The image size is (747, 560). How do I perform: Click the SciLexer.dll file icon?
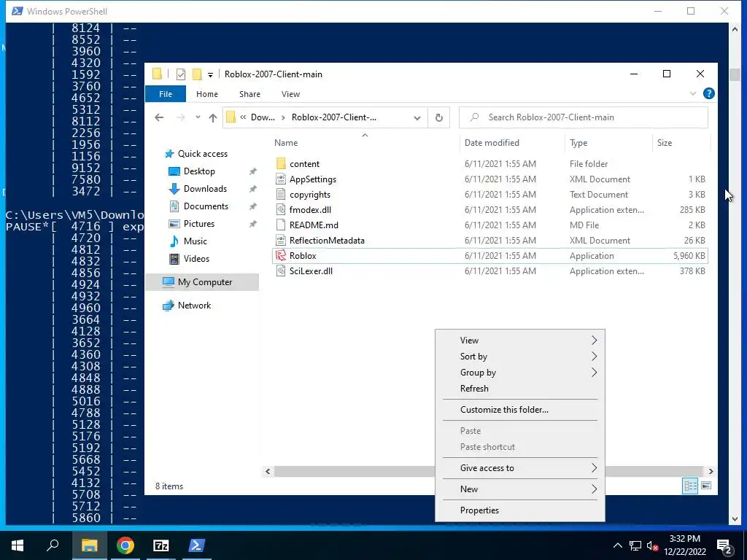(x=281, y=271)
